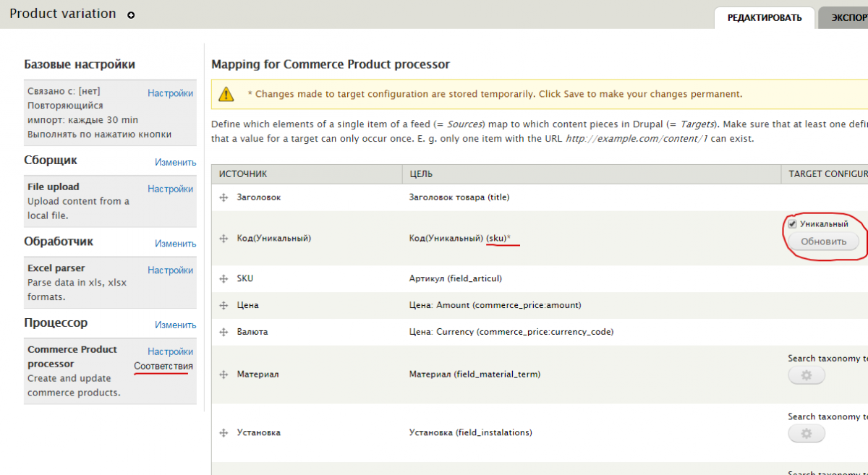Open Настройки link for Excel parser
The image size is (868, 475).
click(x=170, y=270)
